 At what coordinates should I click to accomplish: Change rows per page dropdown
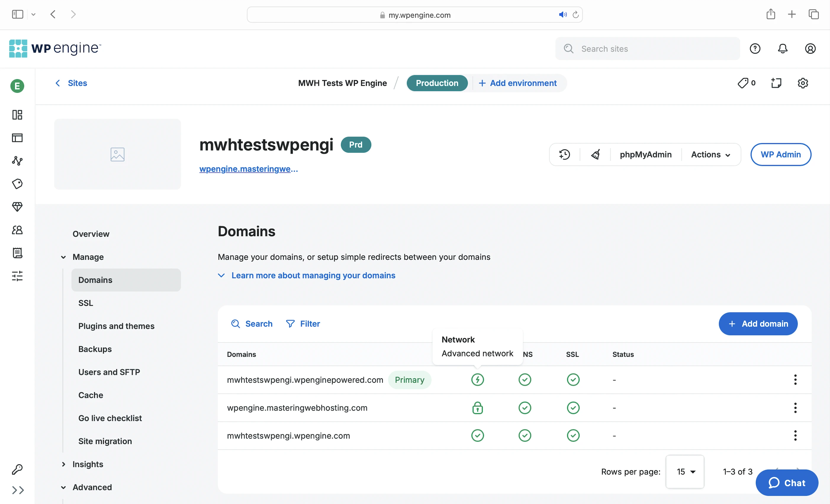685,471
